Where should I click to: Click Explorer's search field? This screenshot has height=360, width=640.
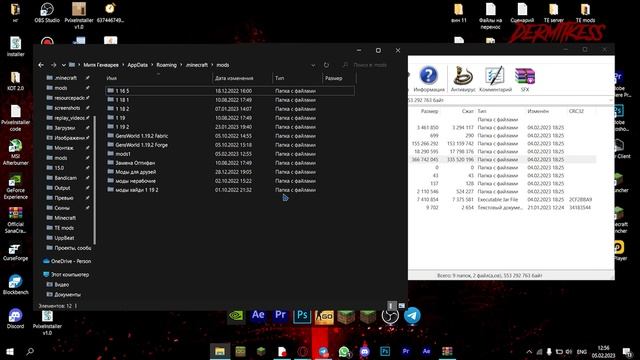[x=370, y=65]
